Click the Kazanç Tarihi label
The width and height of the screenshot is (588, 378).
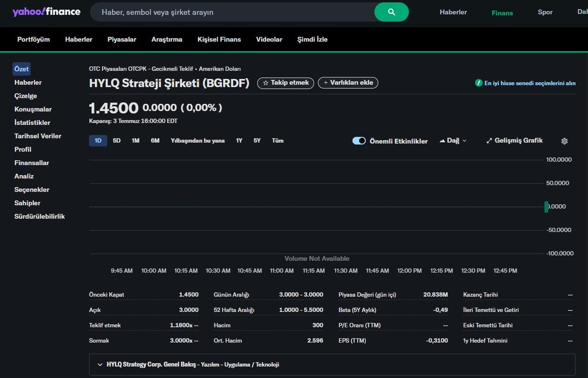click(x=480, y=295)
